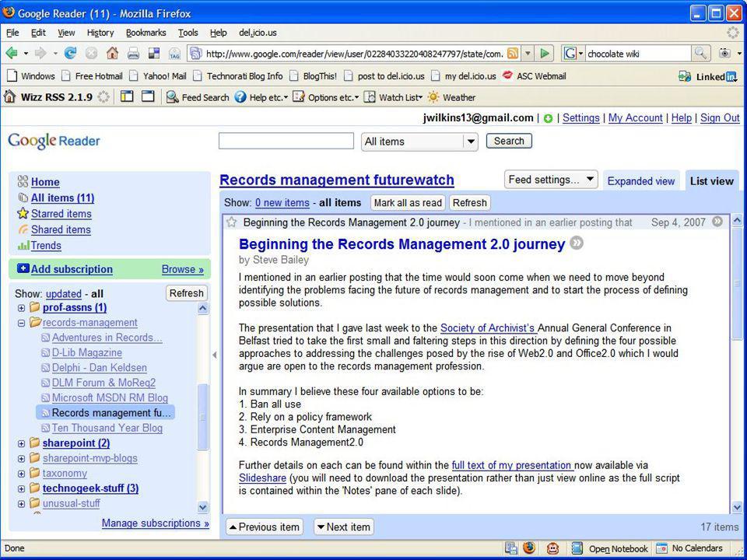Switch to List view tab
Image resolution: width=747 pixels, height=560 pixels.
(x=712, y=181)
